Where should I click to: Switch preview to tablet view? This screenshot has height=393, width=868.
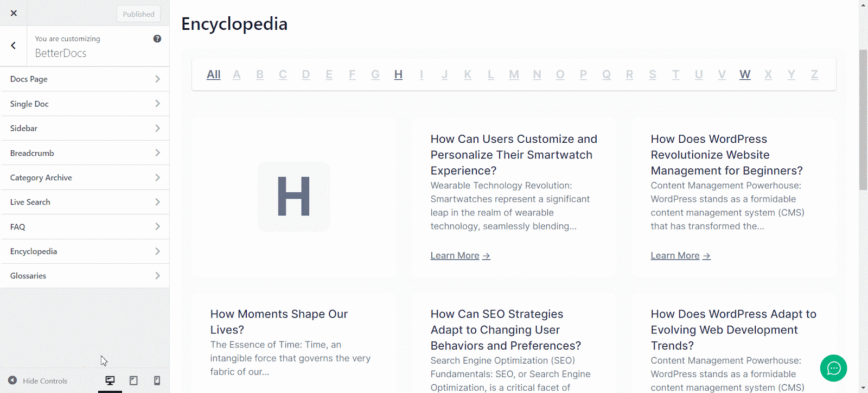point(133,381)
